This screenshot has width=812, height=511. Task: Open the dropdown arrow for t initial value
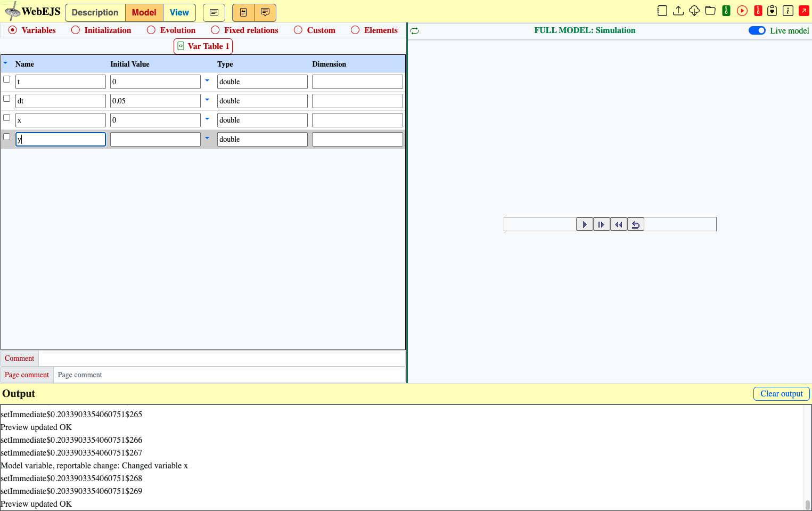207,80
